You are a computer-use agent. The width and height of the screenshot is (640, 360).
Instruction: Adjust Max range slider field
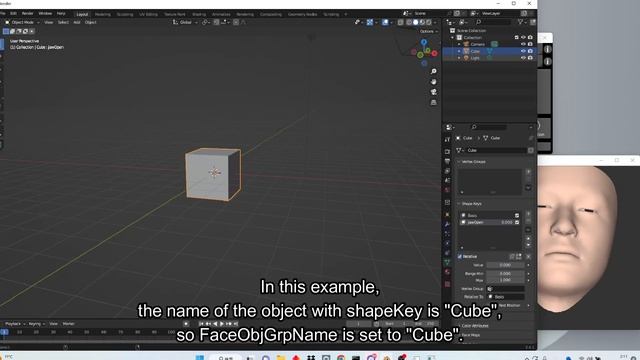click(x=505, y=280)
